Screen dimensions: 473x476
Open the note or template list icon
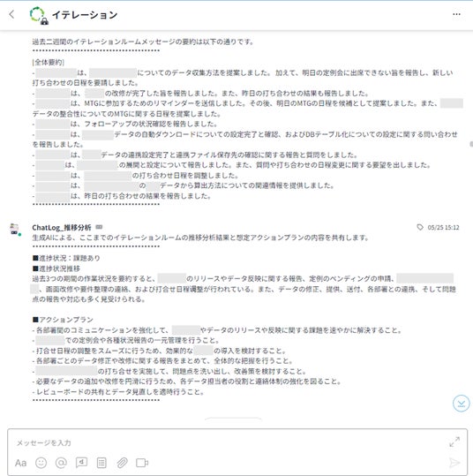coord(101,463)
